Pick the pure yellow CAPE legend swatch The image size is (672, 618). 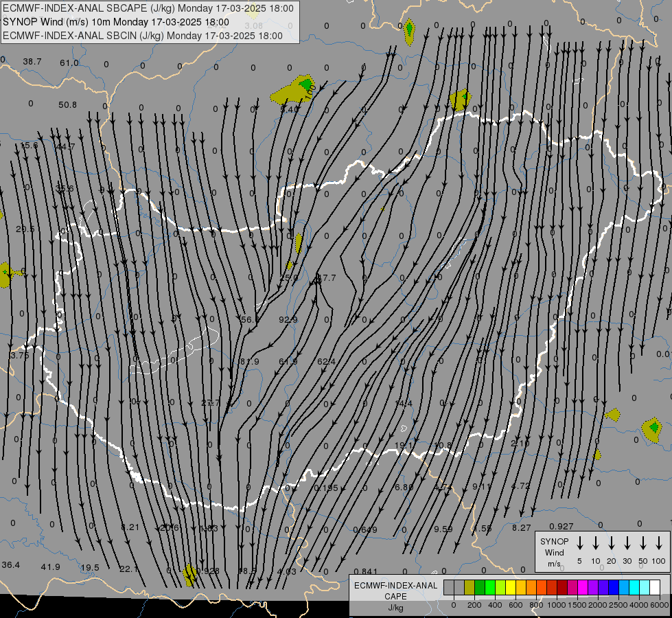click(x=511, y=588)
